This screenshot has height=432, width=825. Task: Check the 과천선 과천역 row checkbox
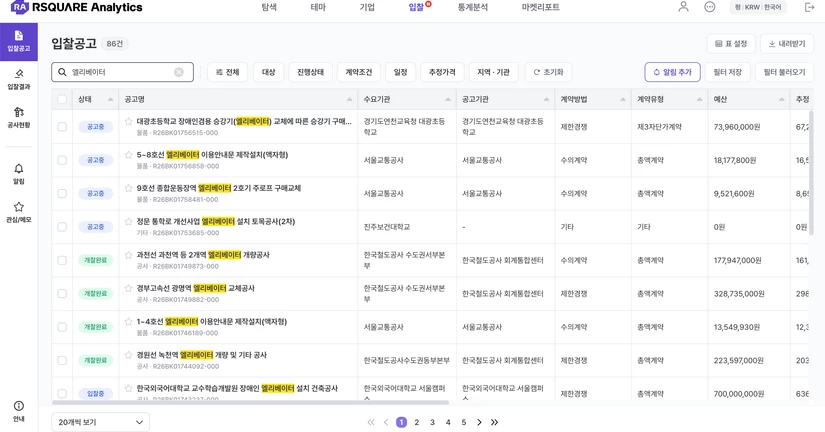pos(62,260)
